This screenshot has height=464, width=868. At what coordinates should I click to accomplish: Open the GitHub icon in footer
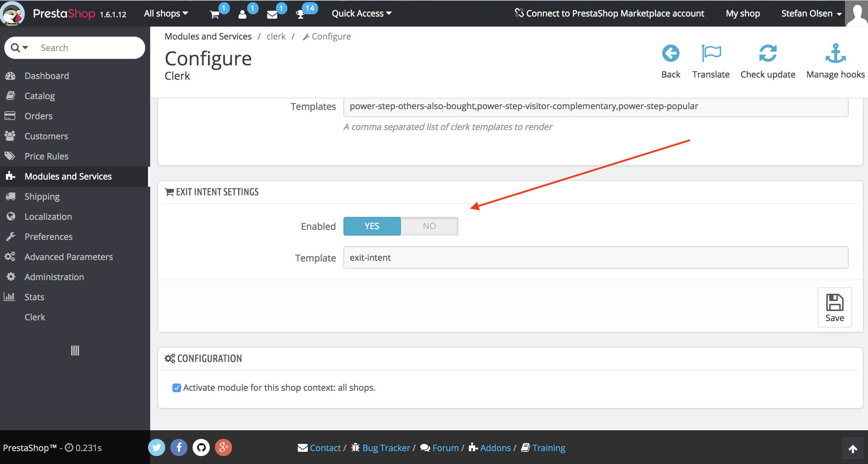coord(201,447)
